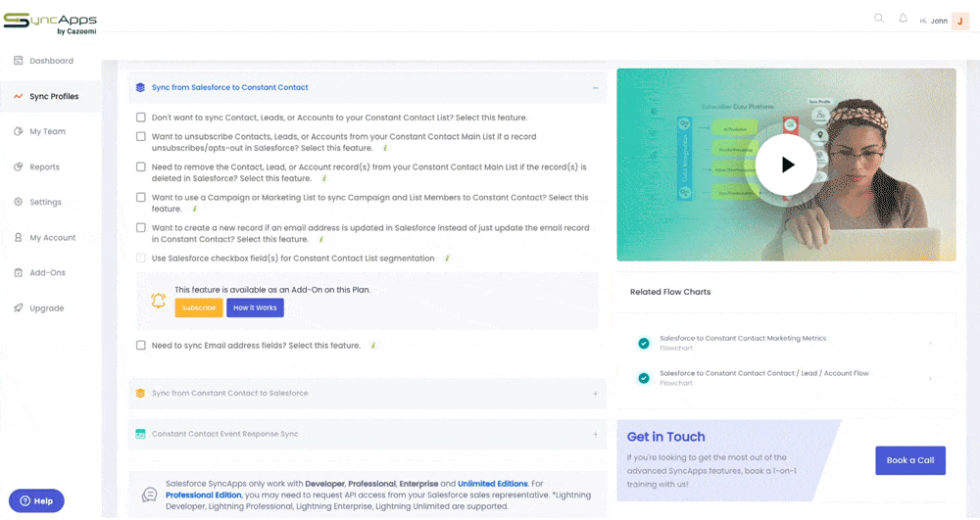Expand Sync from Constant Contact to Salesforce

coord(596,394)
